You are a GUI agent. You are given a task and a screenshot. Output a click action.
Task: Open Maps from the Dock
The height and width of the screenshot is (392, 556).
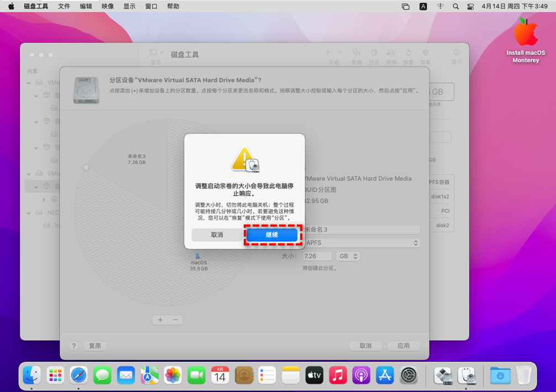149,375
